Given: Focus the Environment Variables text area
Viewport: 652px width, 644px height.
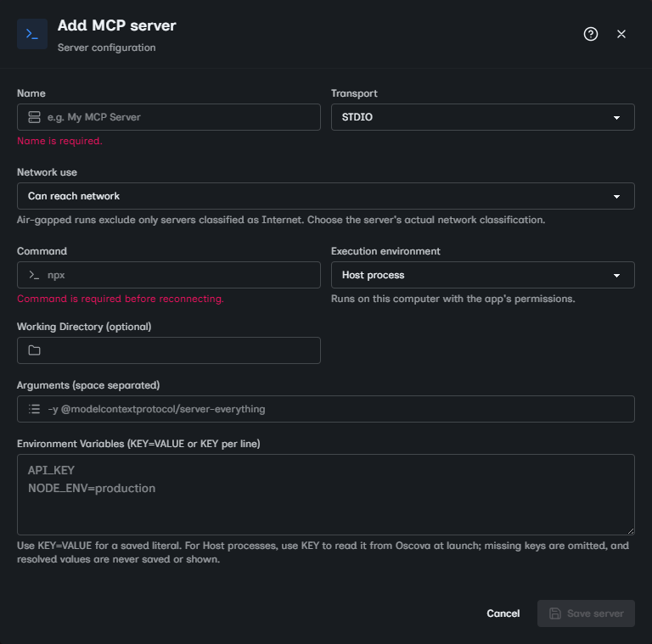Looking at the screenshot, I should coord(326,495).
